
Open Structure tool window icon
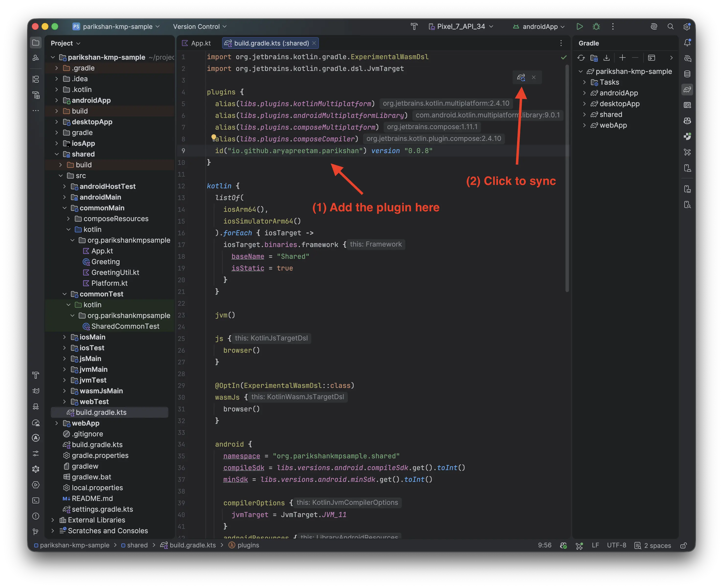coord(35,79)
